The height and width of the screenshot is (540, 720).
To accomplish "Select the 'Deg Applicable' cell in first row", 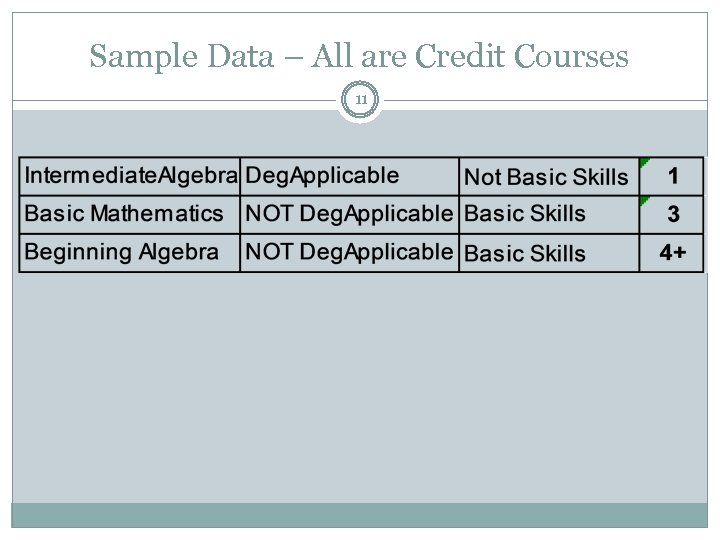I will 349,176.
